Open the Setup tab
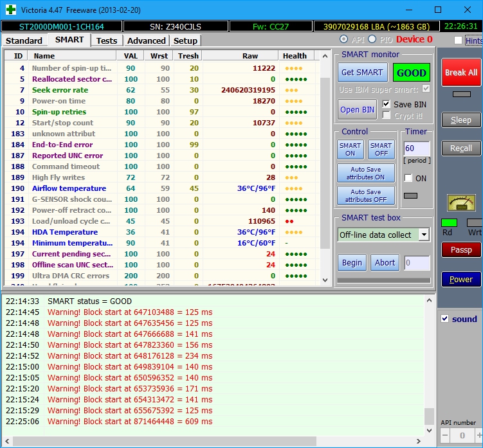The image size is (483, 448). coord(185,40)
